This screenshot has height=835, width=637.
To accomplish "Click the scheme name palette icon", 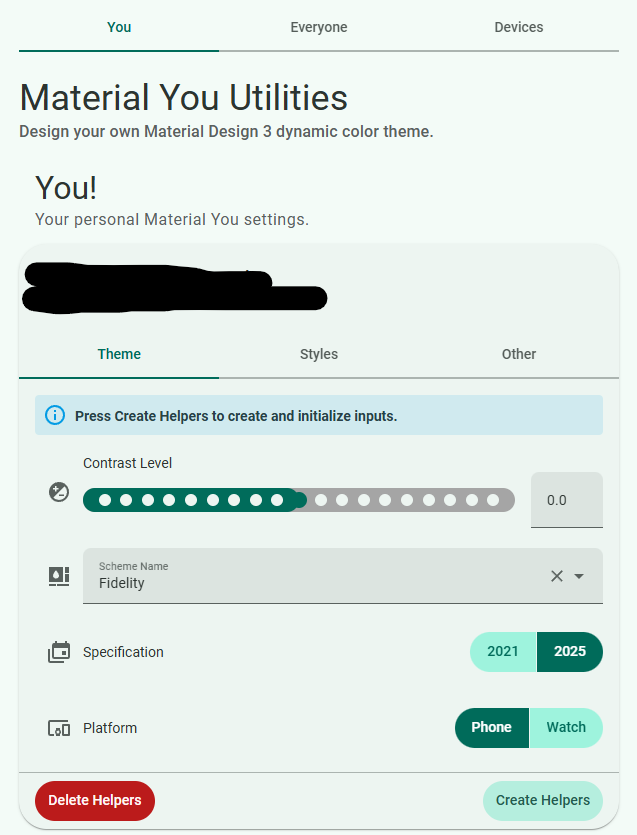I will [59, 575].
